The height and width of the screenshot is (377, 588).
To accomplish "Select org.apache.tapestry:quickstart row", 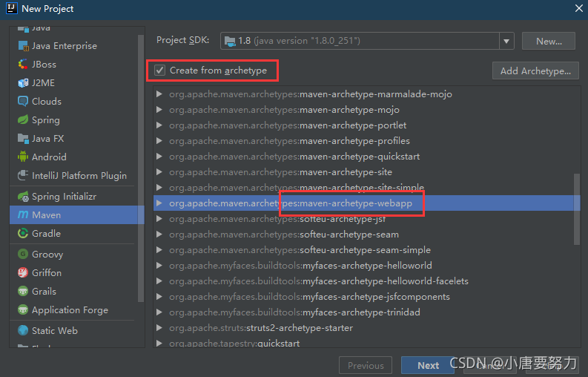I will [x=367, y=343].
